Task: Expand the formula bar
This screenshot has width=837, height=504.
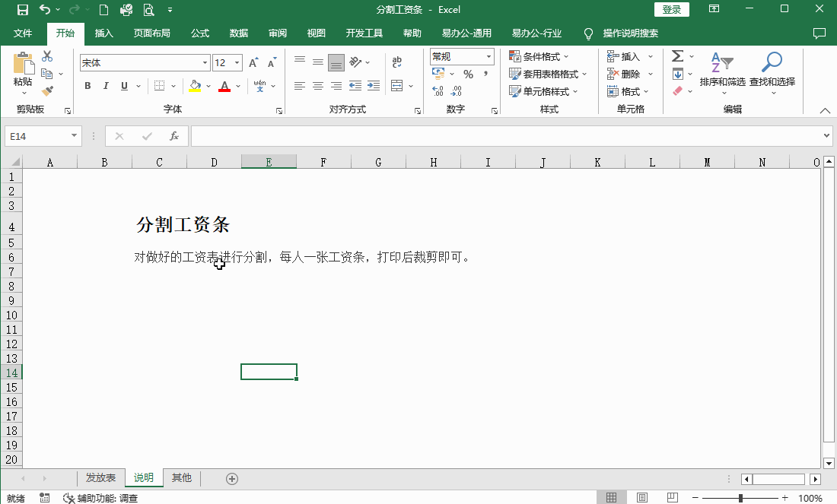Action: pos(826,136)
